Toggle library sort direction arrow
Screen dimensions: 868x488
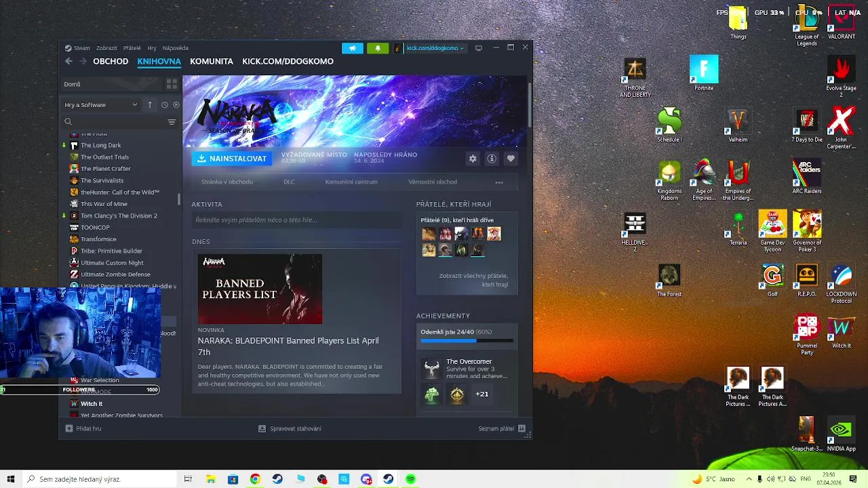tap(150, 105)
